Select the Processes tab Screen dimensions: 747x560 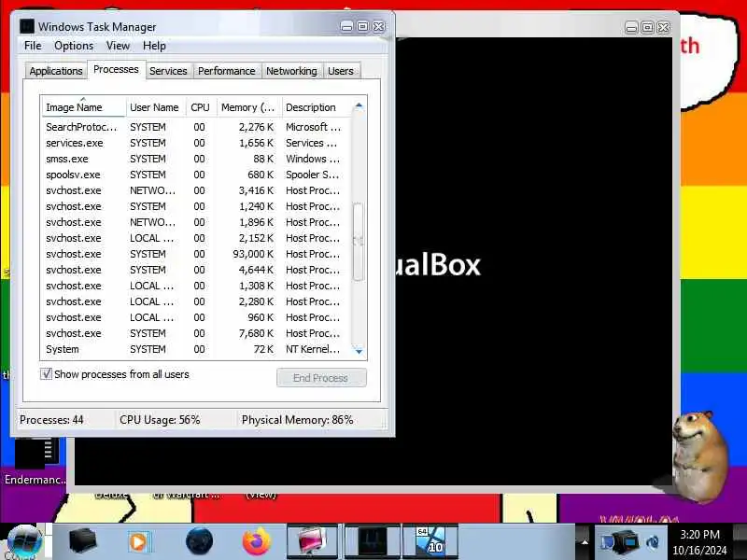pos(116,69)
